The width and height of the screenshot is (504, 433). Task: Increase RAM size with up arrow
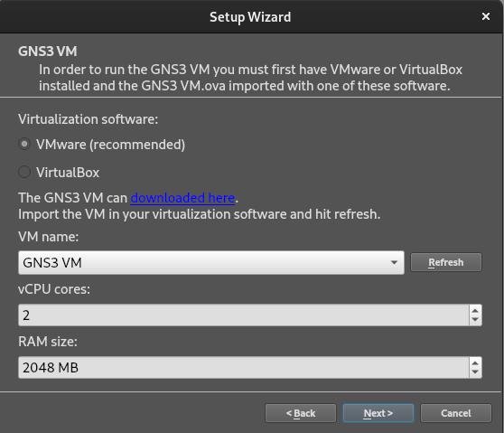[475, 362]
